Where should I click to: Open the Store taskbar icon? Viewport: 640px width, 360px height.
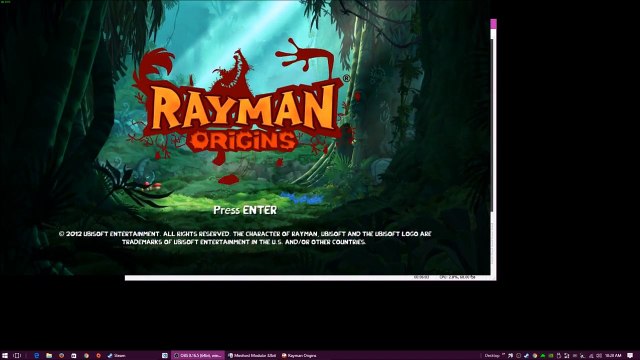[73, 356]
